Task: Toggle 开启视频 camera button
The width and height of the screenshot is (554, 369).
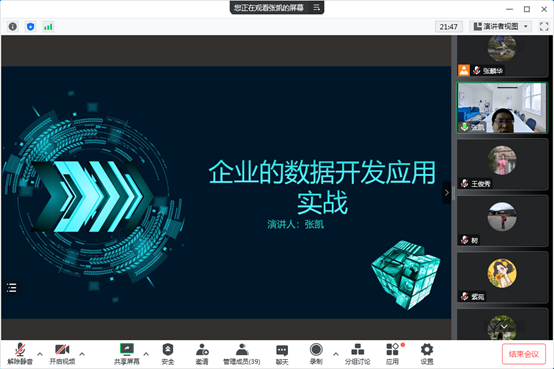Action: coord(62,354)
